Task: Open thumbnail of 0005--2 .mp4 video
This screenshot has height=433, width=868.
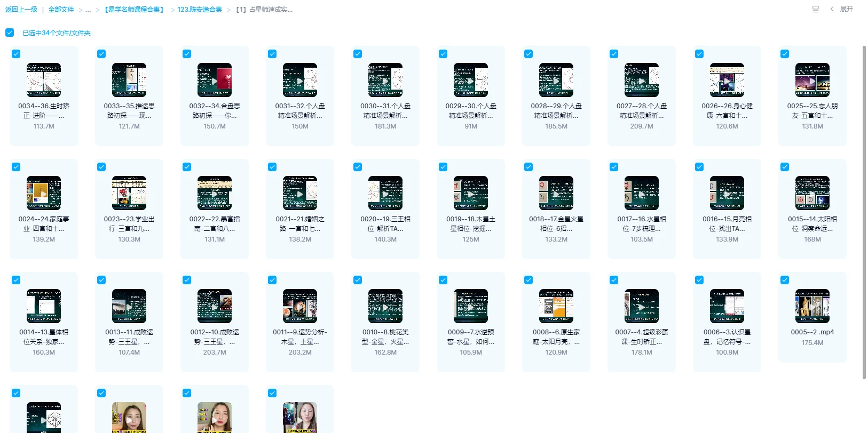Action: tap(812, 306)
